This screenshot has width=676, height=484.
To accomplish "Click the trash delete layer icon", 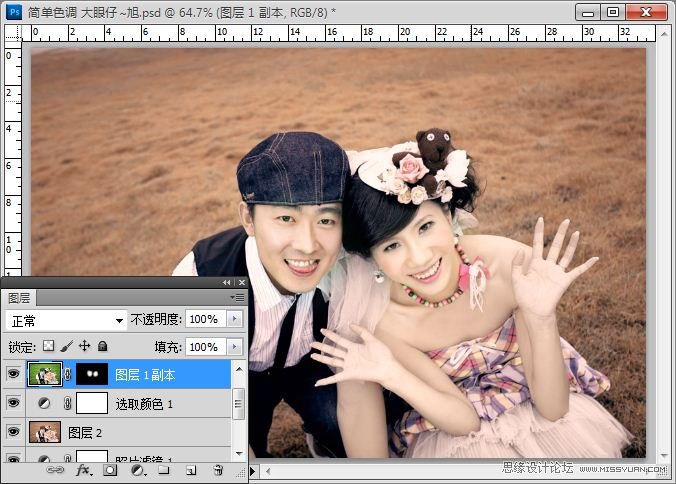I will (x=218, y=470).
